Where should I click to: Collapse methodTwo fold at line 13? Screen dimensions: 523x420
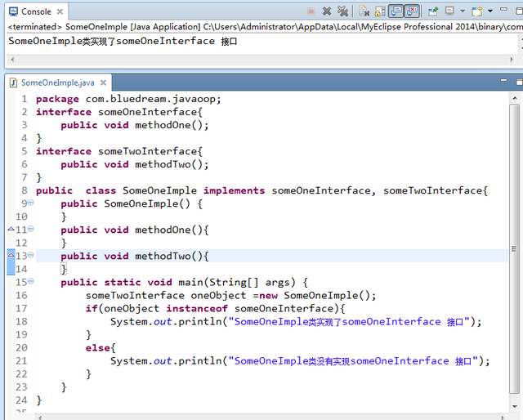coord(31,255)
